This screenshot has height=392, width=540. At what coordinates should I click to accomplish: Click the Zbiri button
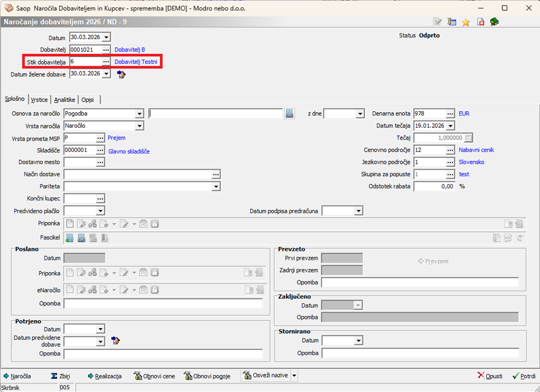(x=60, y=376)
